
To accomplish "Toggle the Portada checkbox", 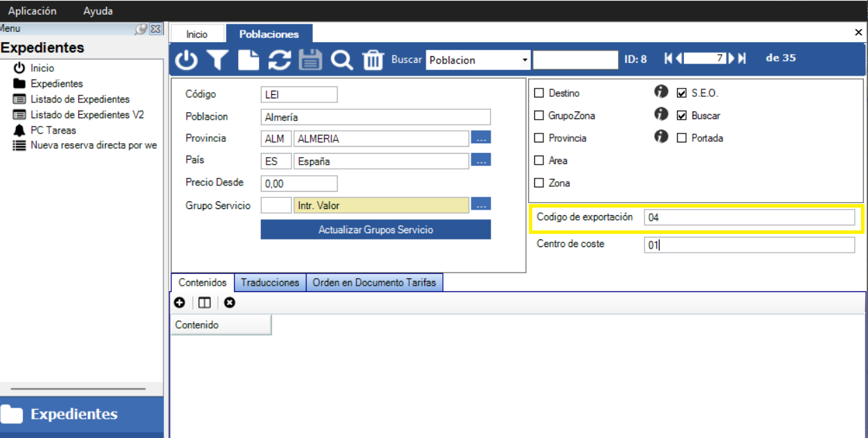I will click(682, 138).
